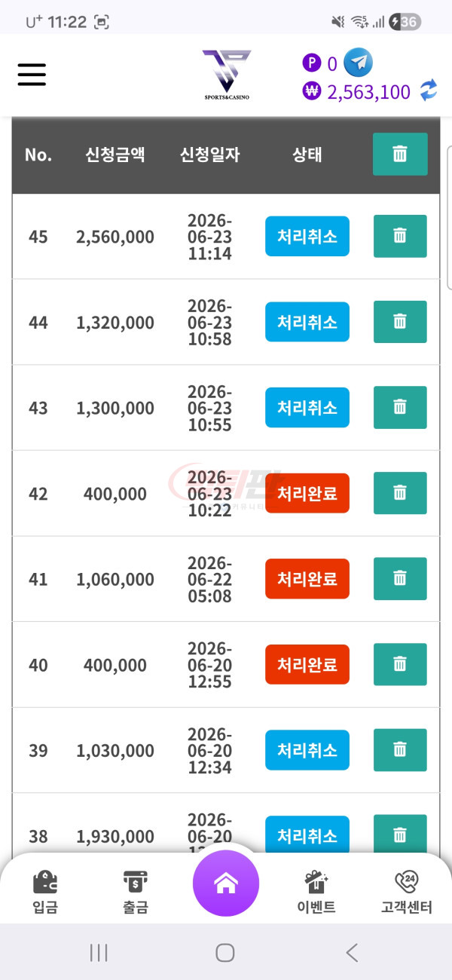
Task: Delete request No. 45 via trash icon
Action: click(400, 236)
